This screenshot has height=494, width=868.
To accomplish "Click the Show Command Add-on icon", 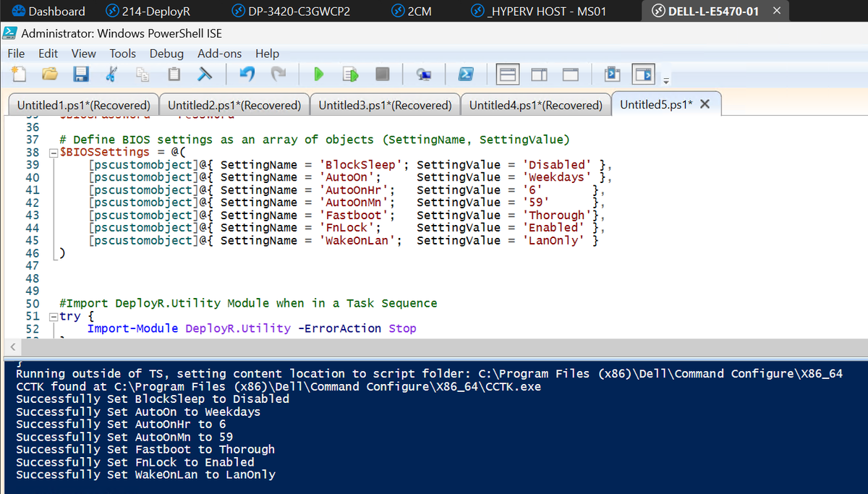I will pyautogui.click(x=642, y=74).
